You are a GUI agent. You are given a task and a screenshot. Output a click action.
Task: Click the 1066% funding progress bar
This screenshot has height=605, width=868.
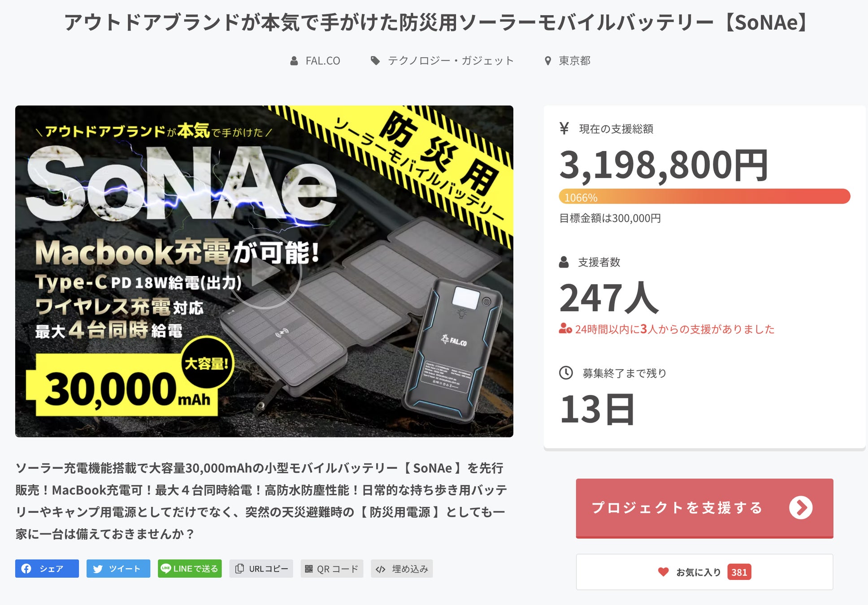coord(704,197)
